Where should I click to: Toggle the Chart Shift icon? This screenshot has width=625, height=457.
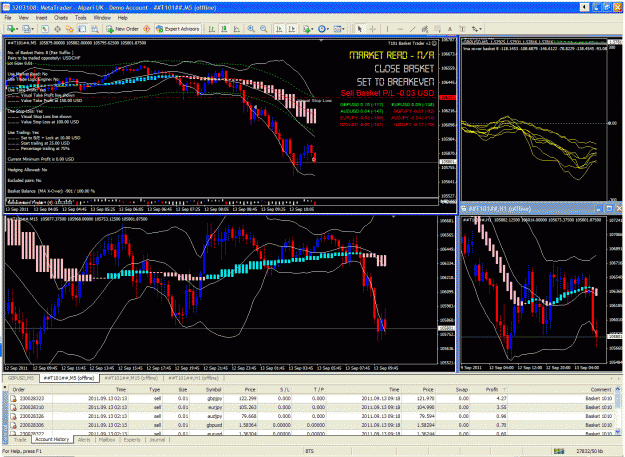292,29
